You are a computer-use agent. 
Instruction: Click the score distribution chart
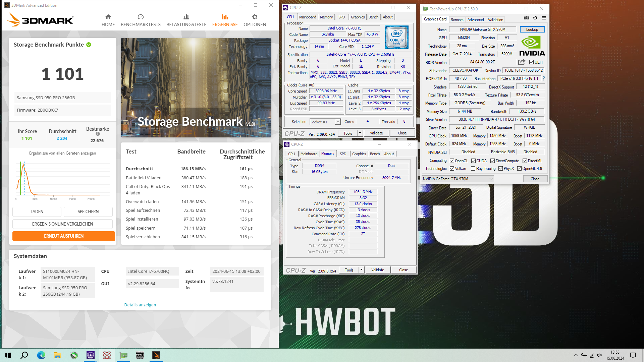click(x=63, y=180)
